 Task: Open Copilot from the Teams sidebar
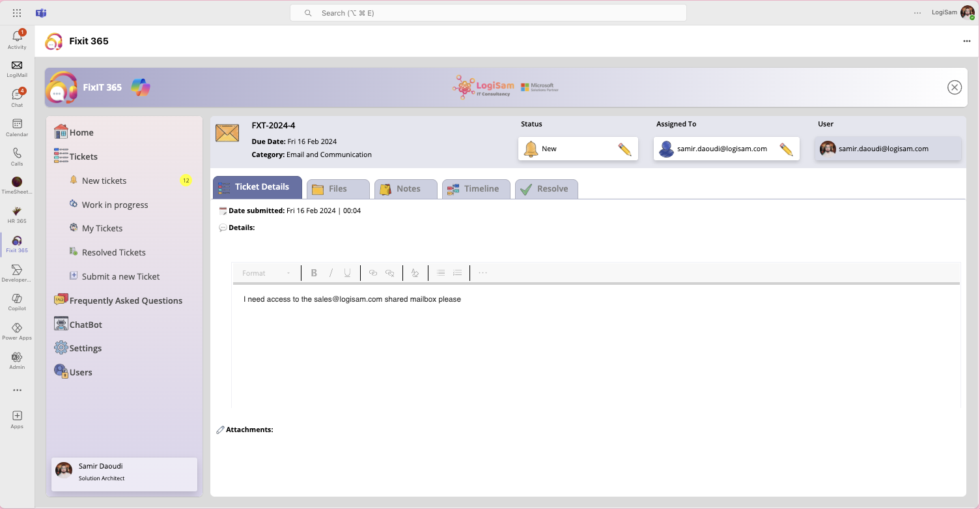click(x=17, y=302)
